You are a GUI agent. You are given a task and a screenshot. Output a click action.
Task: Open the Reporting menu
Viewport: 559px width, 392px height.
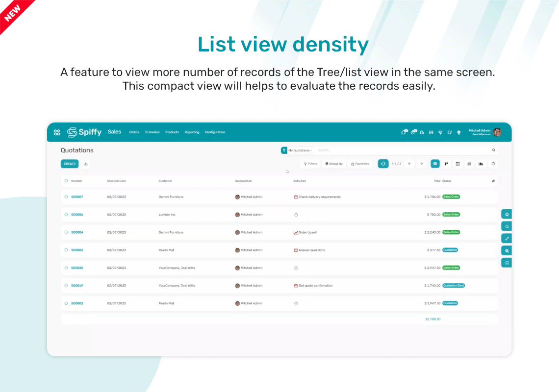coord(192,132)
